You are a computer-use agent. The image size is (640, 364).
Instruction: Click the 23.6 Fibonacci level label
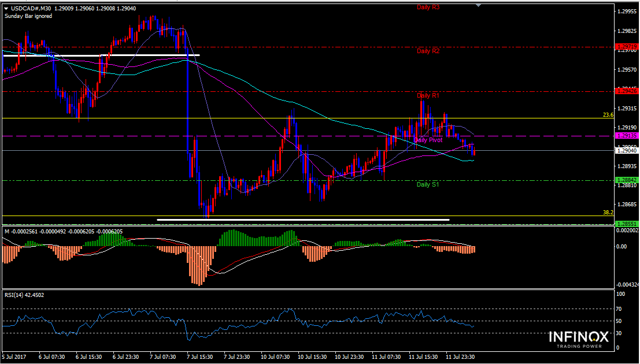click(x=608, y=115)
